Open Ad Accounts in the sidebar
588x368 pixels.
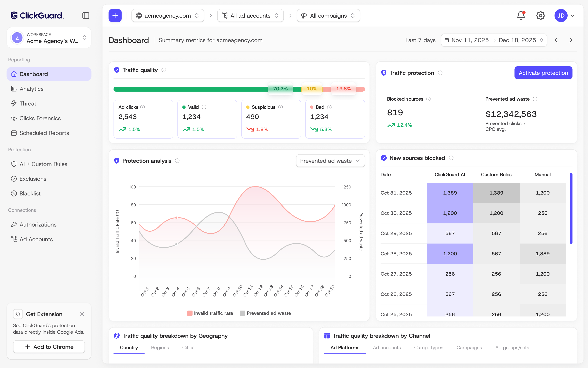point(49,239)
